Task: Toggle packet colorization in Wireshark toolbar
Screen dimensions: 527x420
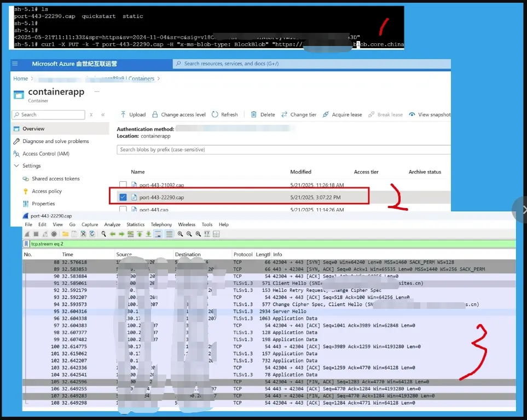Action: [169, 234]
